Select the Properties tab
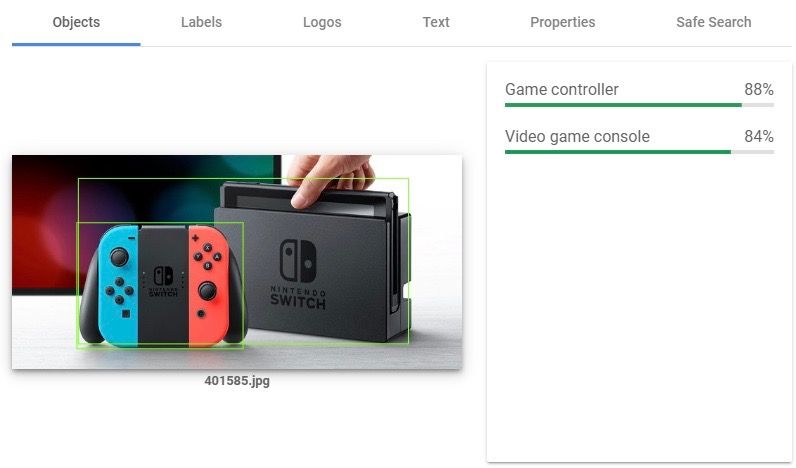The height and width of the screenshot is (468, 796). tap(562, 23)
